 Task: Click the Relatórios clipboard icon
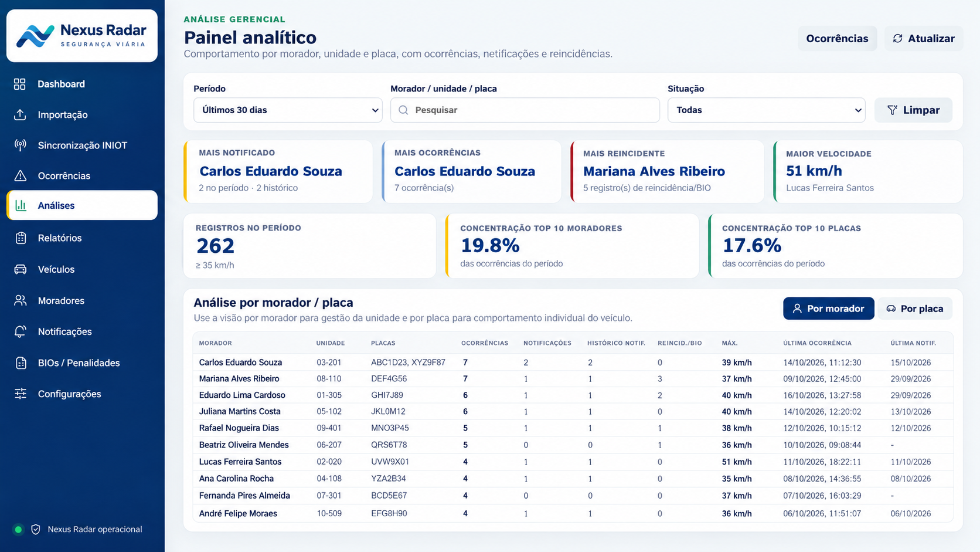pos(20,238)
